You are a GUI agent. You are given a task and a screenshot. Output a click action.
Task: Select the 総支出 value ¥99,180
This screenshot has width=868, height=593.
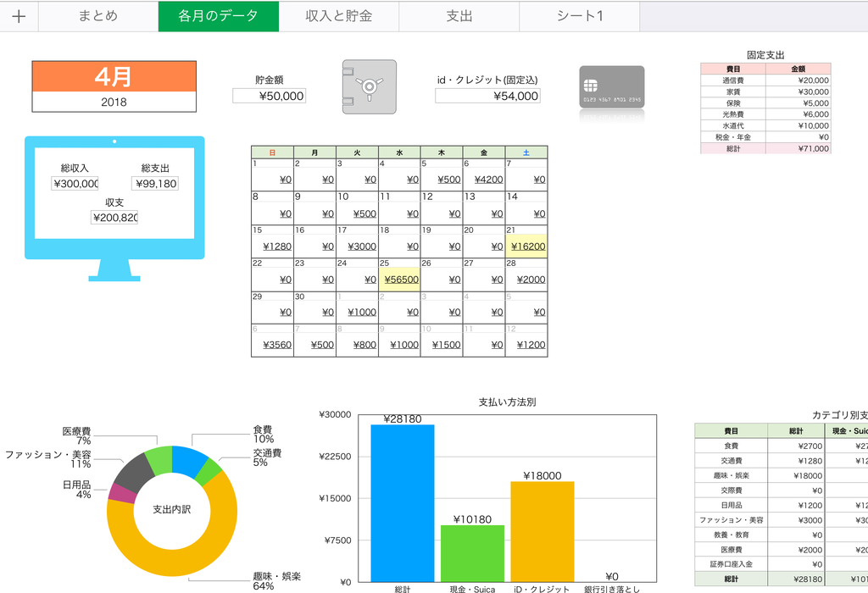pyautogui.click(x=155, y=184)
